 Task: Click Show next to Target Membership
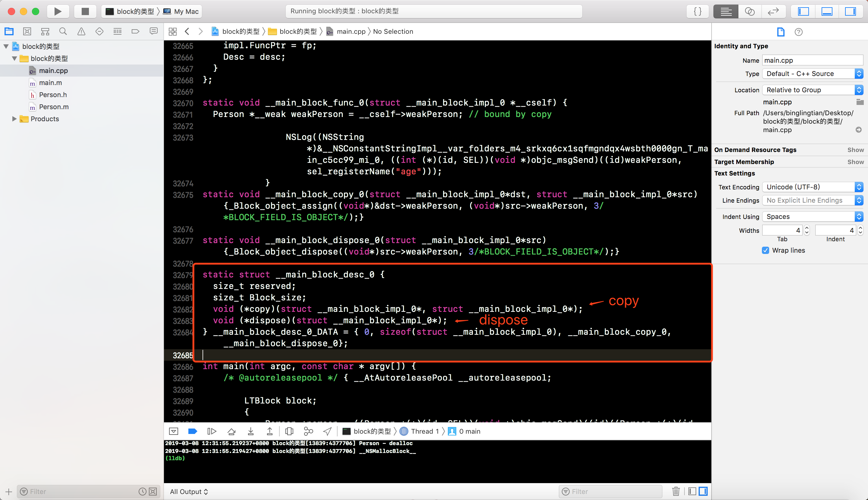(855, 162)
